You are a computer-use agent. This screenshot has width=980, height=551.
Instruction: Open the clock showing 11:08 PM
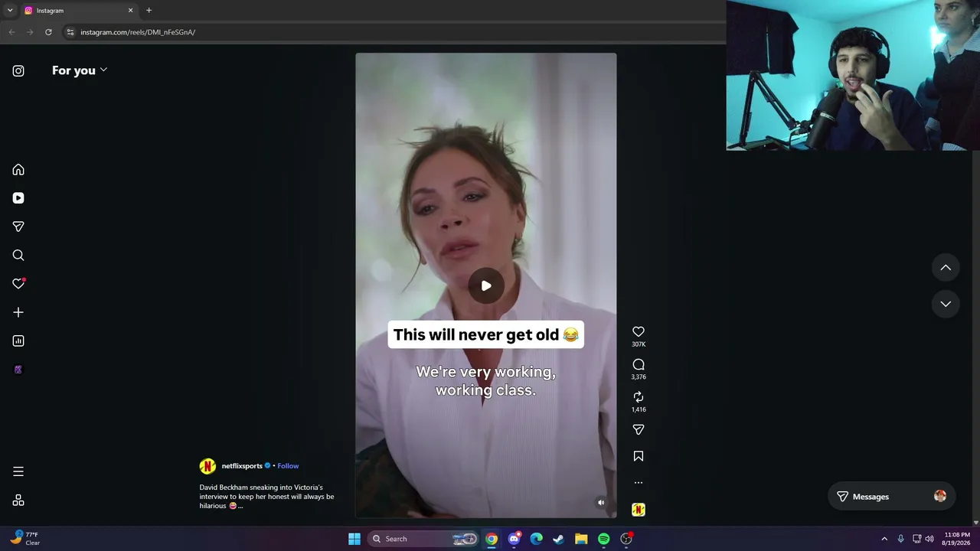click(x=957, y=539)
